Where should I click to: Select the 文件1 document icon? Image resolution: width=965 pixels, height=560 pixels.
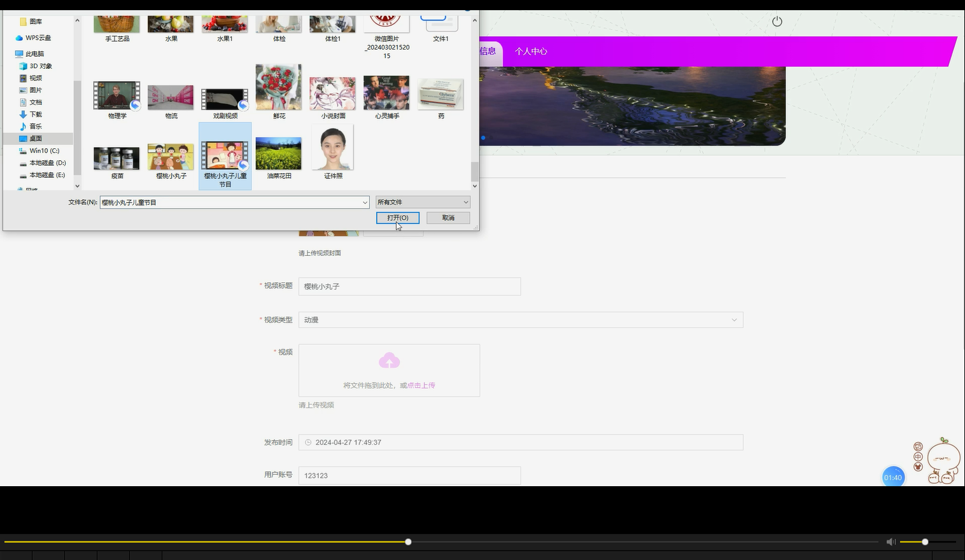click(x=440, y=28)
